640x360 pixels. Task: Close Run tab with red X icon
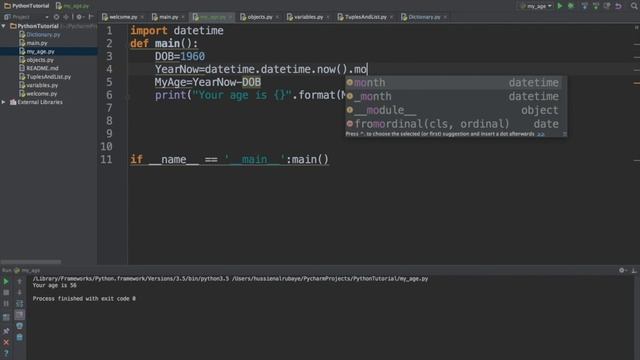6,342
